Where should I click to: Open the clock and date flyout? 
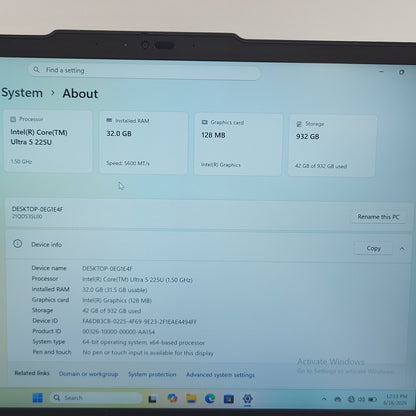click(396, 399)
